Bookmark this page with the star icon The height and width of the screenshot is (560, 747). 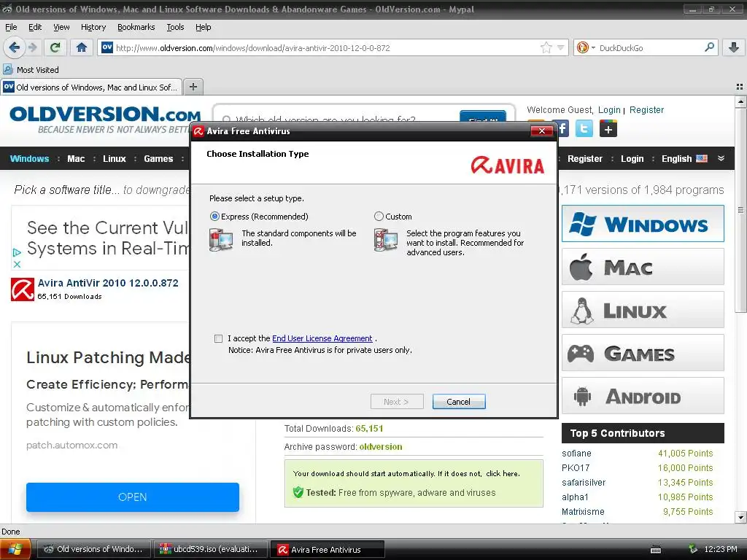point(546,47)
